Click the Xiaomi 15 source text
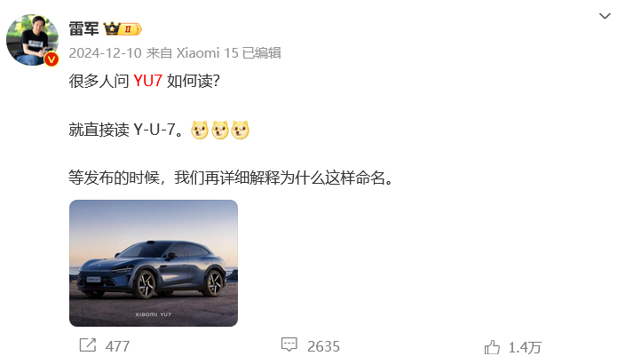Viewport: 625px width, 364px height. pos(207,53)
